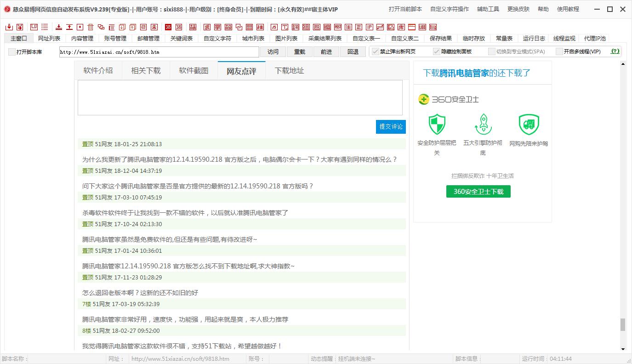The width and height of the screenshot is (632, 364).
Task: Click the import/download arrow toolbar icon
Action: pyautogui.click(x=9, y=27)
